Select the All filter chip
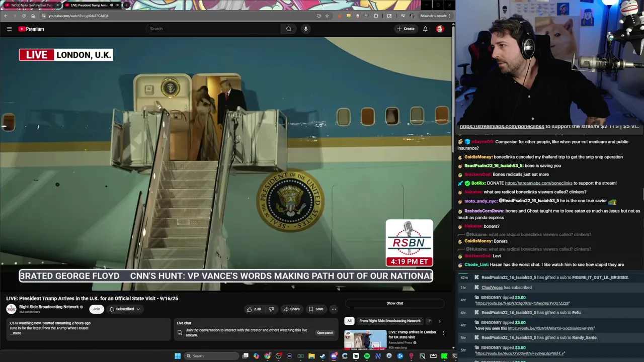 (349, 321)
